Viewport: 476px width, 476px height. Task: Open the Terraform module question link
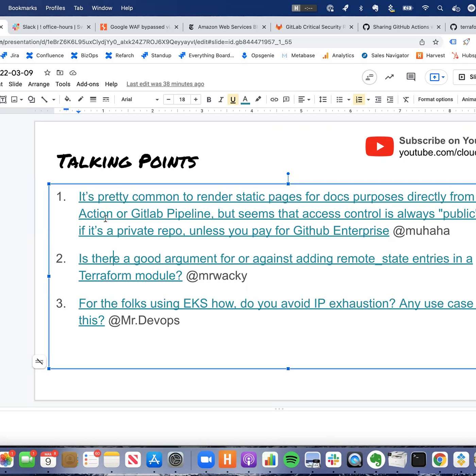pyautogui.click(x=130, y=275)
